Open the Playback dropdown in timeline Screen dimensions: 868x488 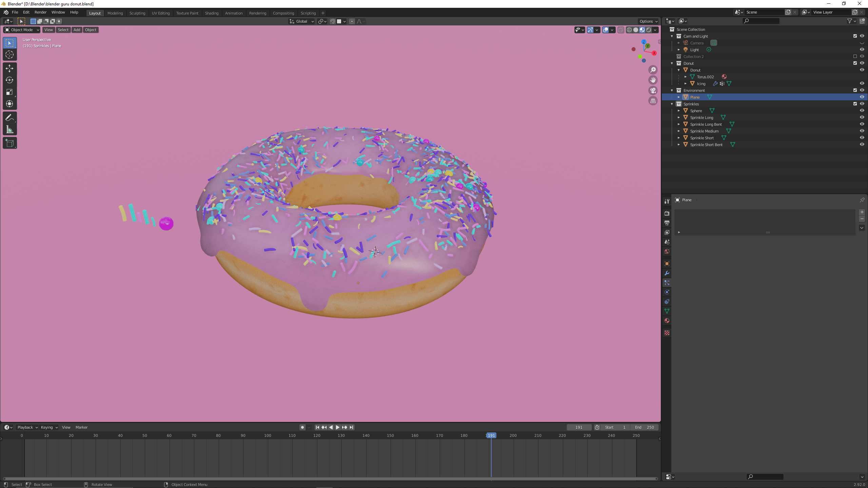click(27, 427)
